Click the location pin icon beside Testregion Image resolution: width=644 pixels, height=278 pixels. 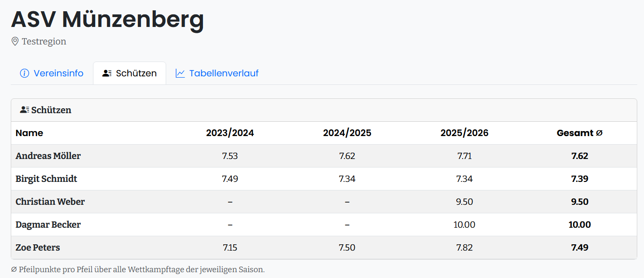(15, 42)
